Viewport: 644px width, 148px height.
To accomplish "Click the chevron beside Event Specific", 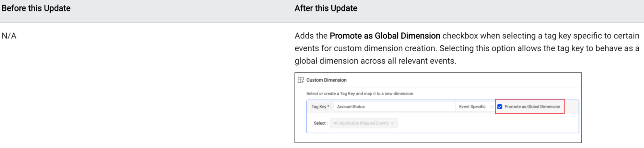I will [491, 107].
